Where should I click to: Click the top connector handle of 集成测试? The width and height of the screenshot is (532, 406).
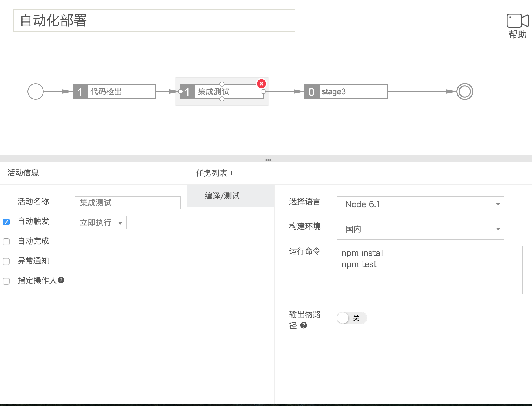222,84
